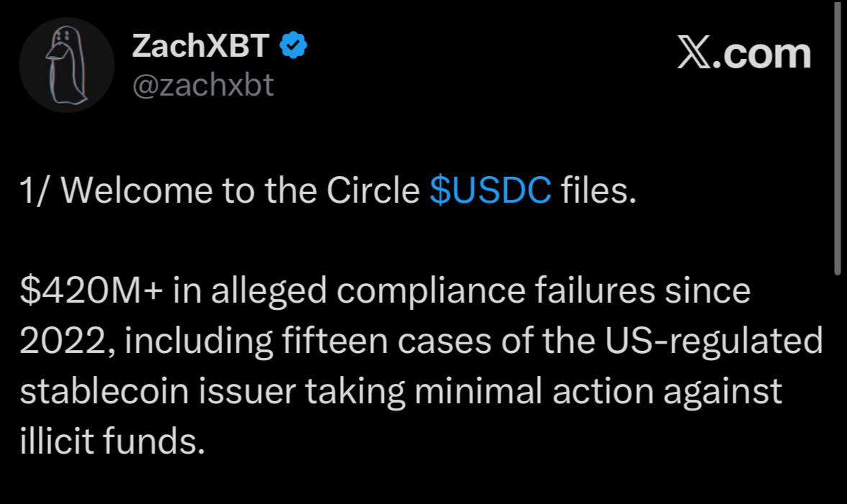
Task: Click the vertical scrollbar thumb
Action: click(836, 137)
